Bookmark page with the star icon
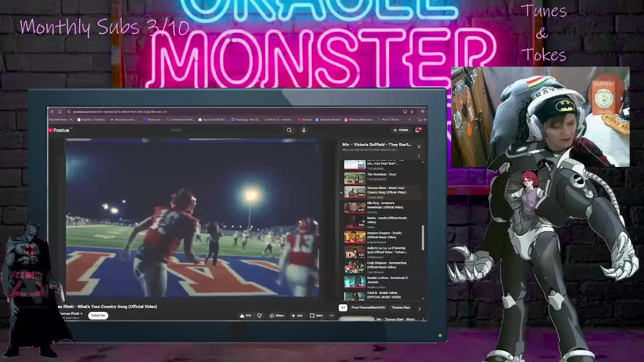Screen dimensions: 644x362 [x=412, y=112]
